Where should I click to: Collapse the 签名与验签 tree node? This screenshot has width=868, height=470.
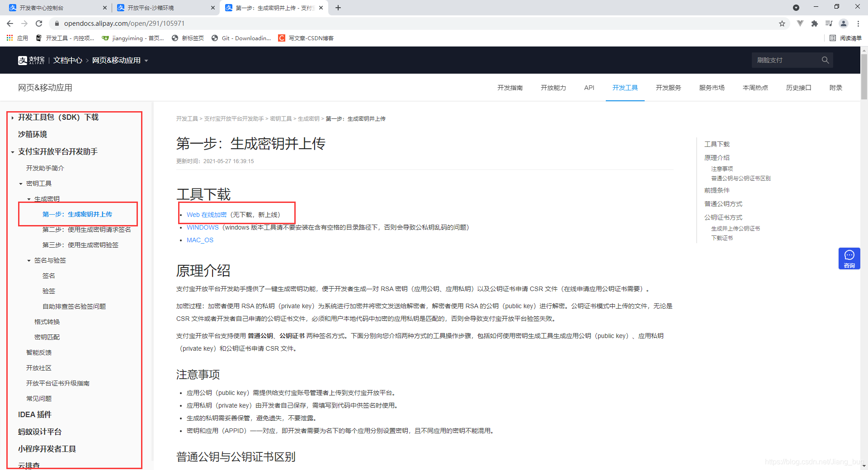coord(29,261)
